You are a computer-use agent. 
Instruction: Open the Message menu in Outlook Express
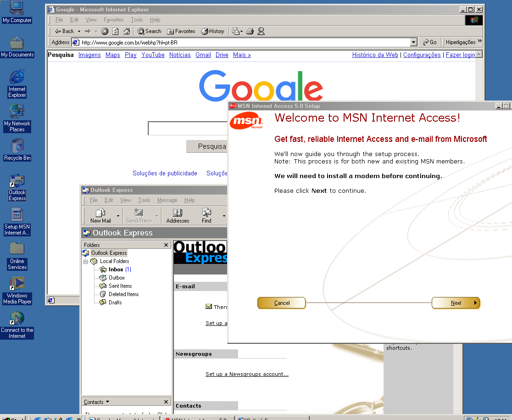click(x=167, y=200)
